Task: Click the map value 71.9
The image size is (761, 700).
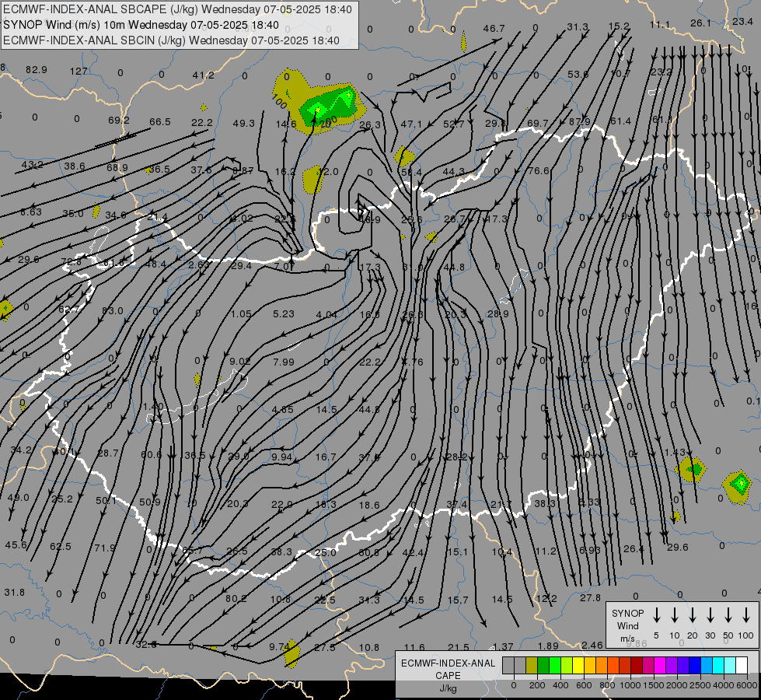Action: [105, 548]
